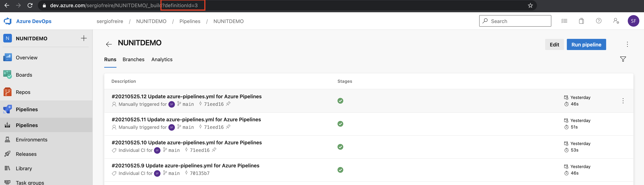The width and height of the screenshot is (644, 185).
Task: Open run #20210525.10 Update azure-pipelines.yml
Action: 187,142
